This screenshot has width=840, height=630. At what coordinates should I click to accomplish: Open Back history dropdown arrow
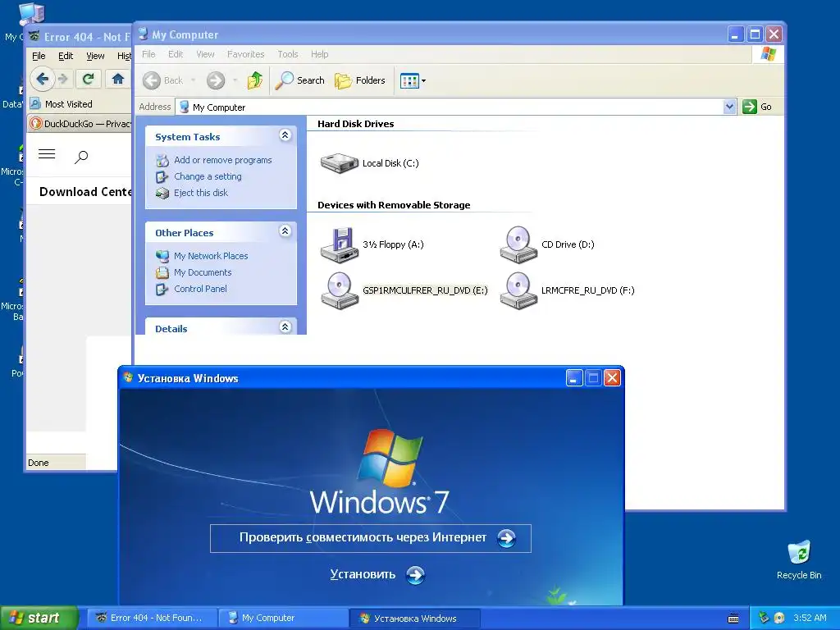[x=193, y=80]
